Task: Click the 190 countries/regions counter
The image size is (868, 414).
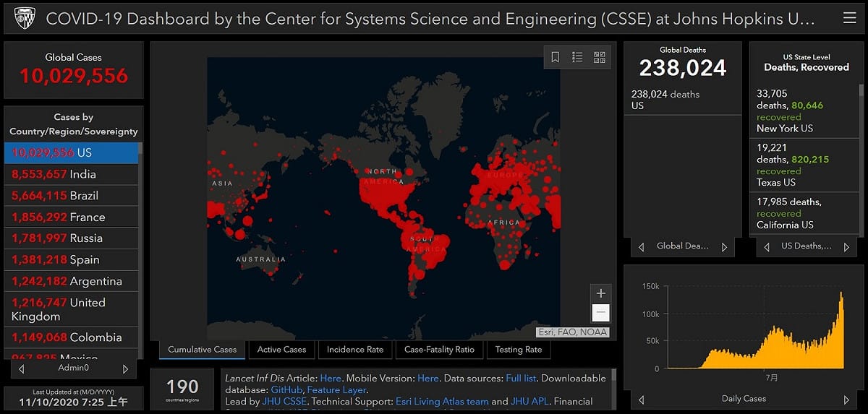Action: click(182, 389)
